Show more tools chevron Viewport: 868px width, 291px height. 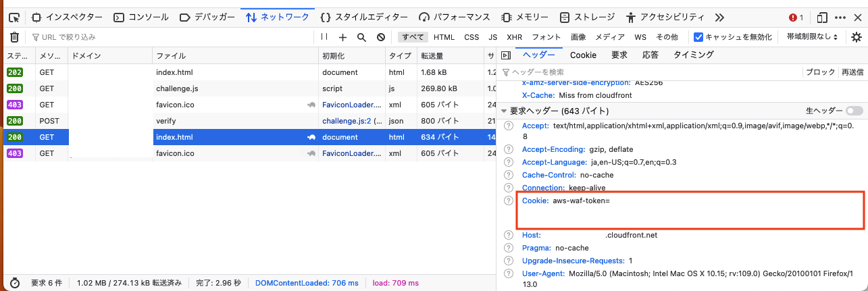point(719,17)
